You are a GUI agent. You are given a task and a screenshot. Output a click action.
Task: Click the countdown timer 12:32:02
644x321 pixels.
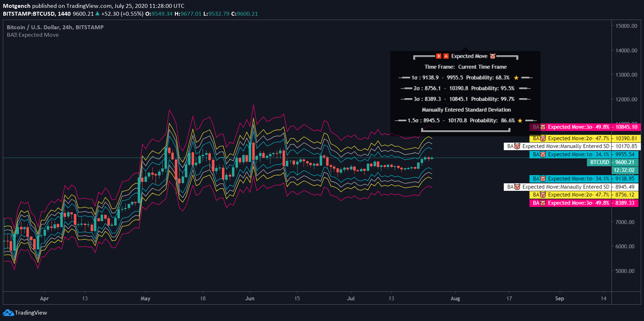[625, 170]
